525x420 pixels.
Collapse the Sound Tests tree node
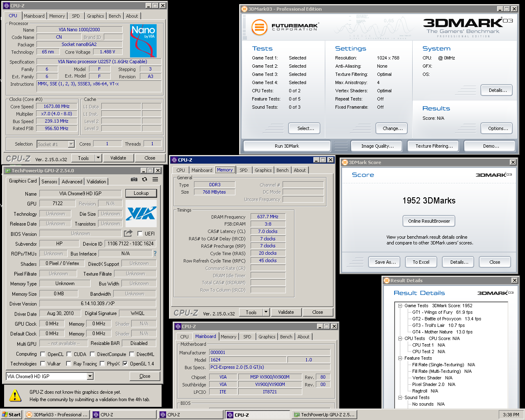pyautogui.click(x=400, y=397)
